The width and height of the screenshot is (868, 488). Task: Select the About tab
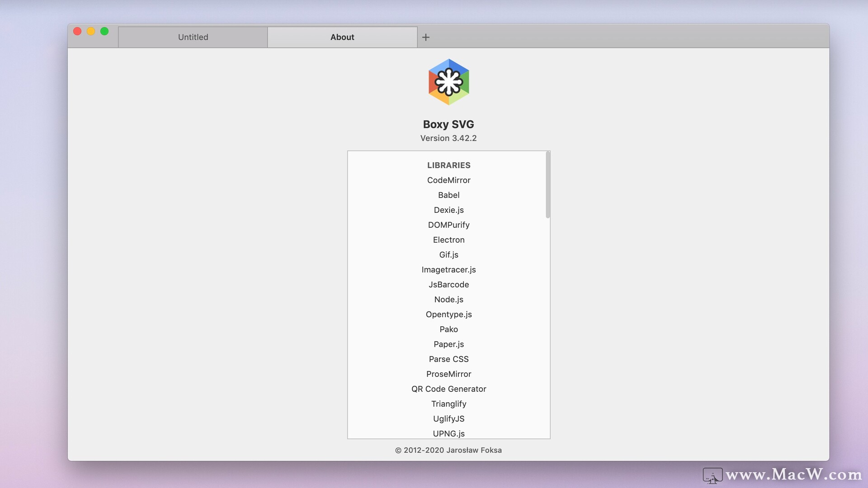click(342, 37)
